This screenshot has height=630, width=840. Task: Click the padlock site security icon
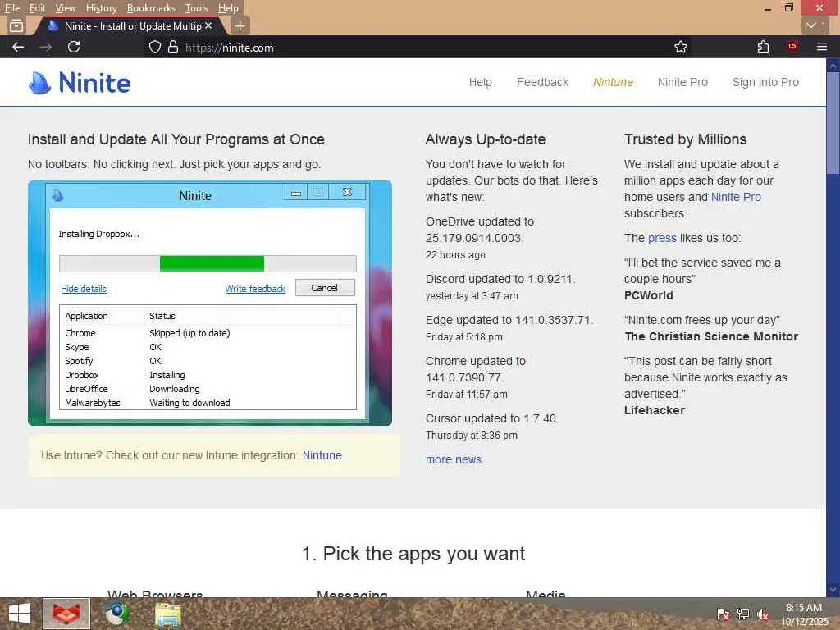point(172,47)
